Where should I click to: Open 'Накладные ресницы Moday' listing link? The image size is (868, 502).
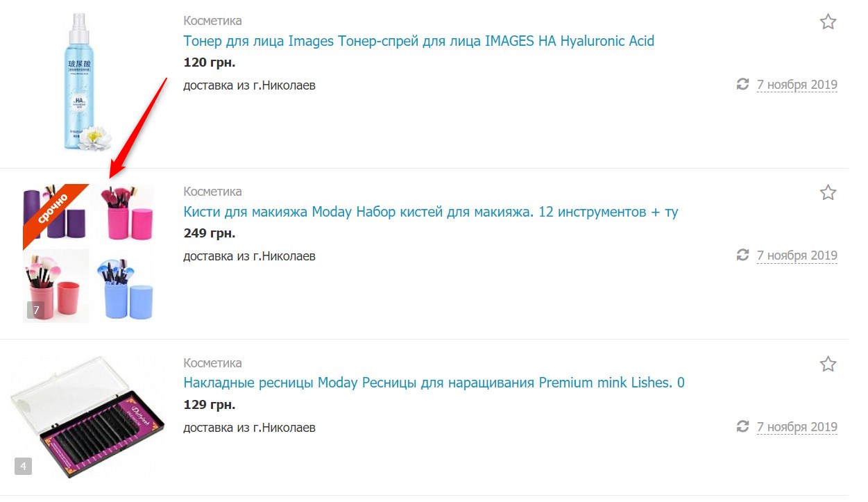[434, 383]
